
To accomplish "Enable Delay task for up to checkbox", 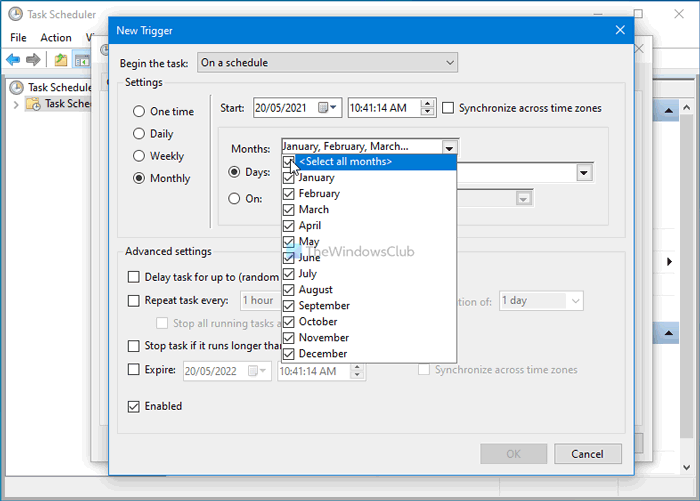I will (133, 277).
